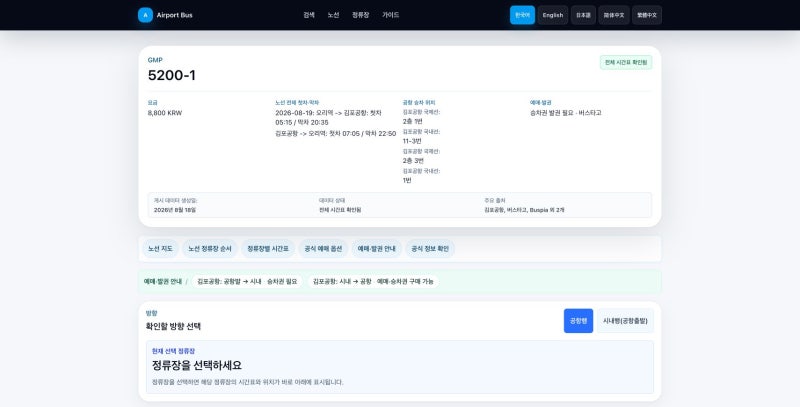800x407 pixels.
Task: Switch language to English
Action: coord(553,15)
